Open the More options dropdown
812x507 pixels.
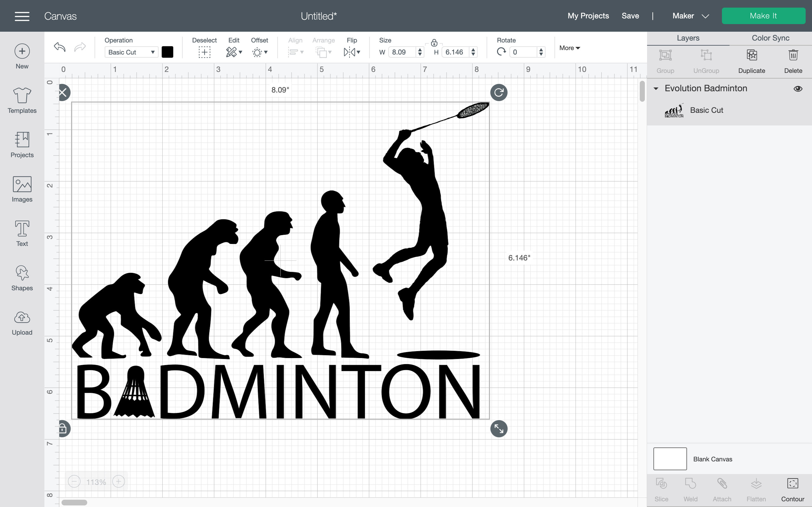pyautogui.click(x=569, y=48)
